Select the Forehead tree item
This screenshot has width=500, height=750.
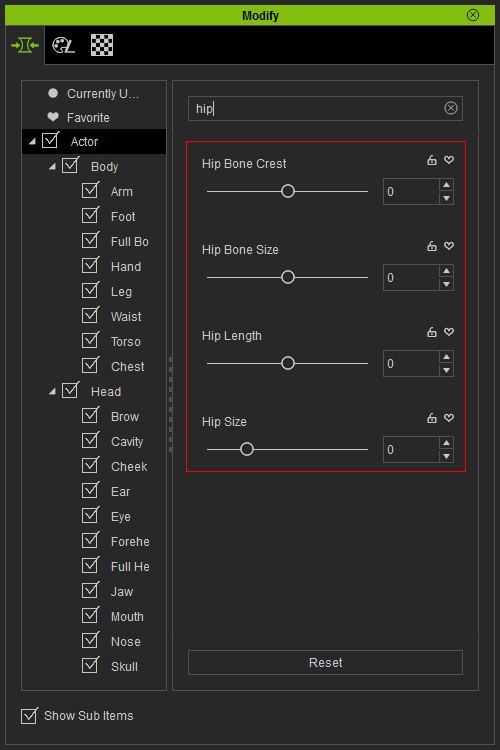tap(130, 541)
